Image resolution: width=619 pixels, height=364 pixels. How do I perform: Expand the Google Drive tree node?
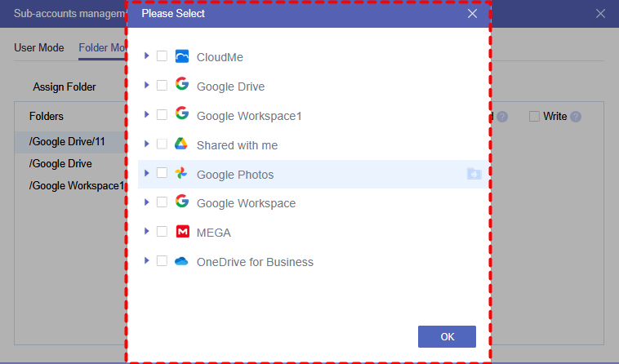147,86
